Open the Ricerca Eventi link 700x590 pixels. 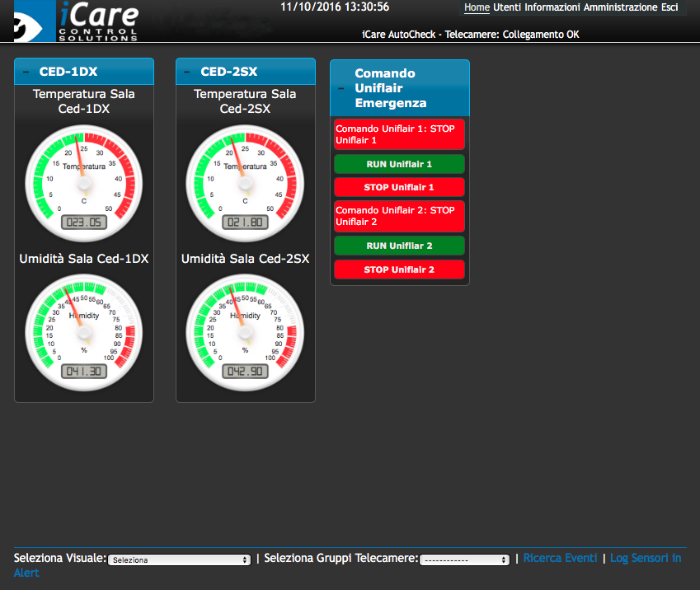click(x=560, y=558)
